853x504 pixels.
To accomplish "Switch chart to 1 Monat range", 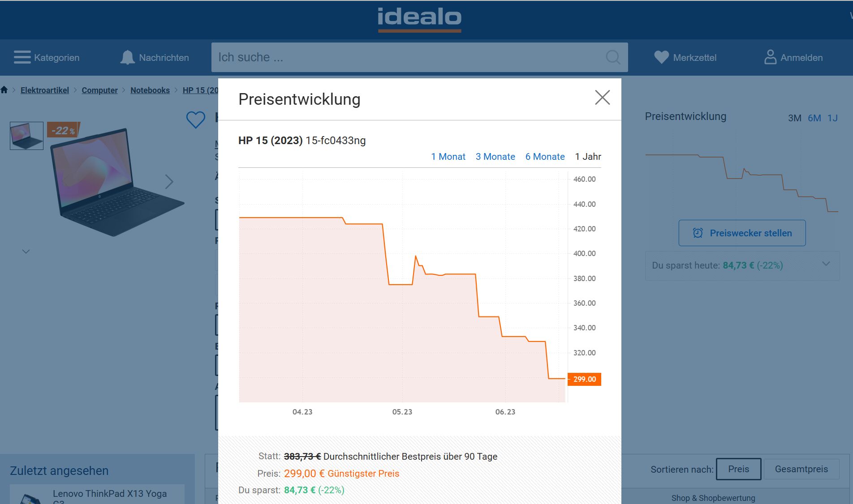I will click(448, 157).
